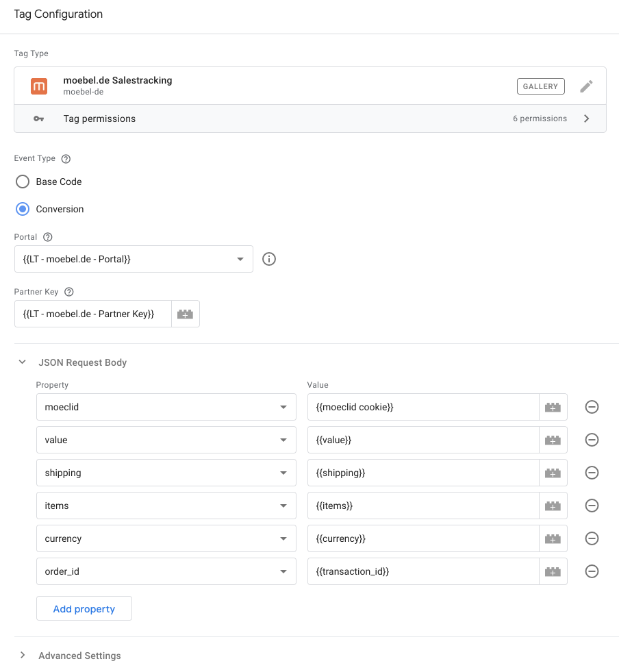Click the GALLERY badge button
This screenshot has width=619, height=672.
click(x=541, y=86)
